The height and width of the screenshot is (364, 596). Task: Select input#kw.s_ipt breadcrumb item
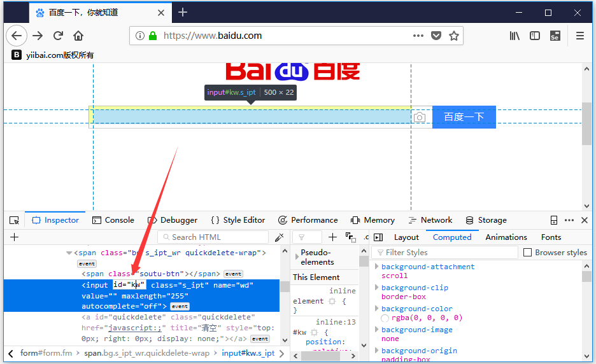click(248, 353)
